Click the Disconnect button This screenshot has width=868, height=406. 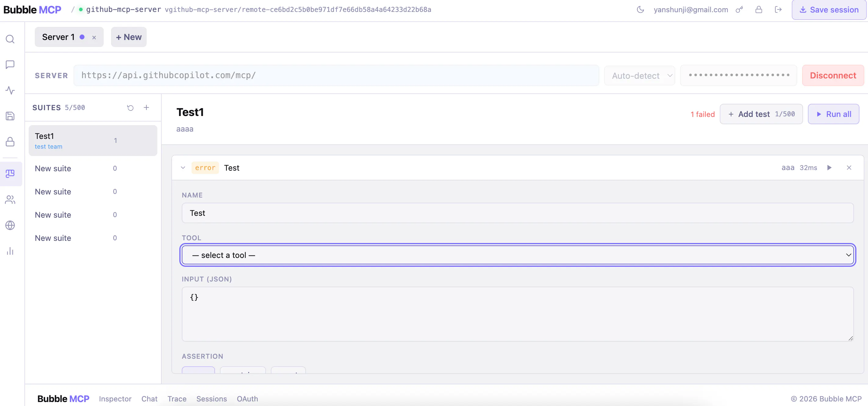(x=833, y=75)
